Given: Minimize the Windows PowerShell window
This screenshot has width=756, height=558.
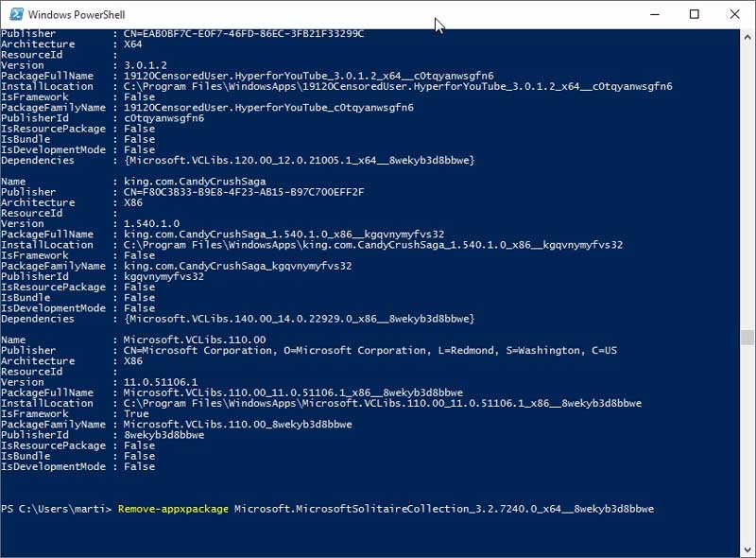Looking at the screenshot, I should 655,14.
